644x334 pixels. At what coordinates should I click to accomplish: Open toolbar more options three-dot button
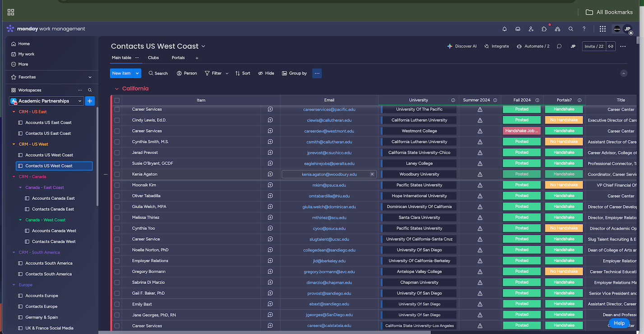point(317,73)
